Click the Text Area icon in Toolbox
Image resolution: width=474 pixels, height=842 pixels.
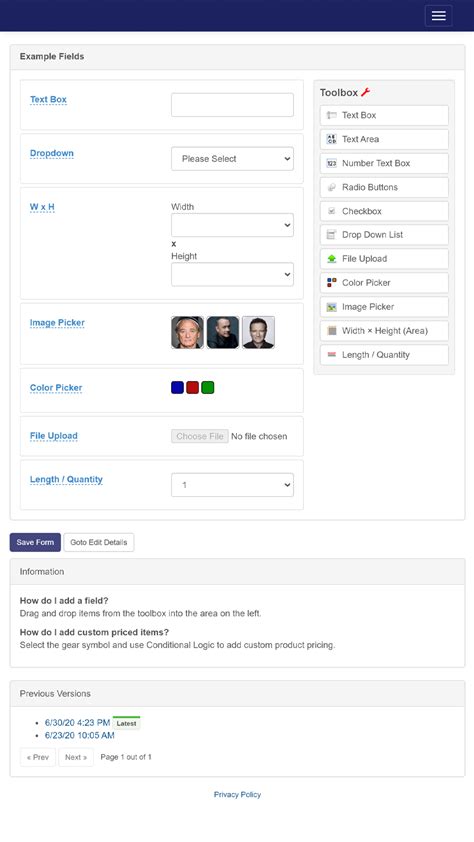tap(331, 139)
